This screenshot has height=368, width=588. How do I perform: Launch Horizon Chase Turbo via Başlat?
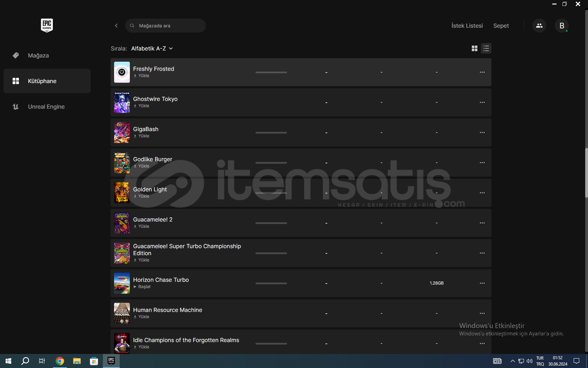[x=142, y=287]
